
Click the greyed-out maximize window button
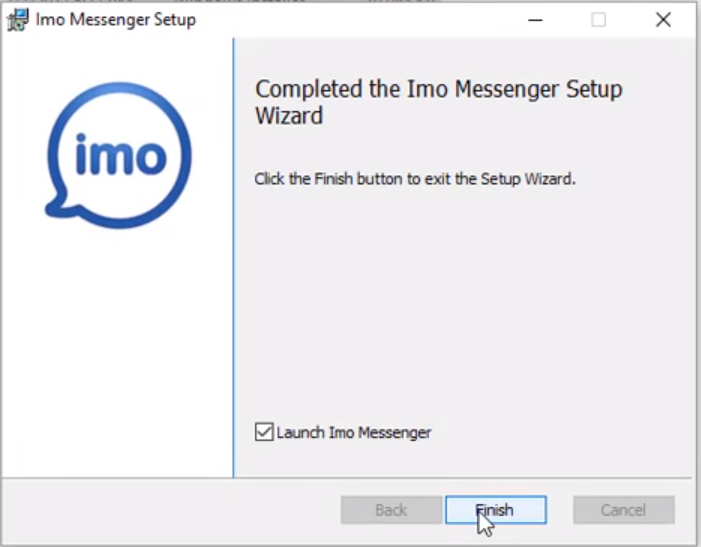point(599,20)
